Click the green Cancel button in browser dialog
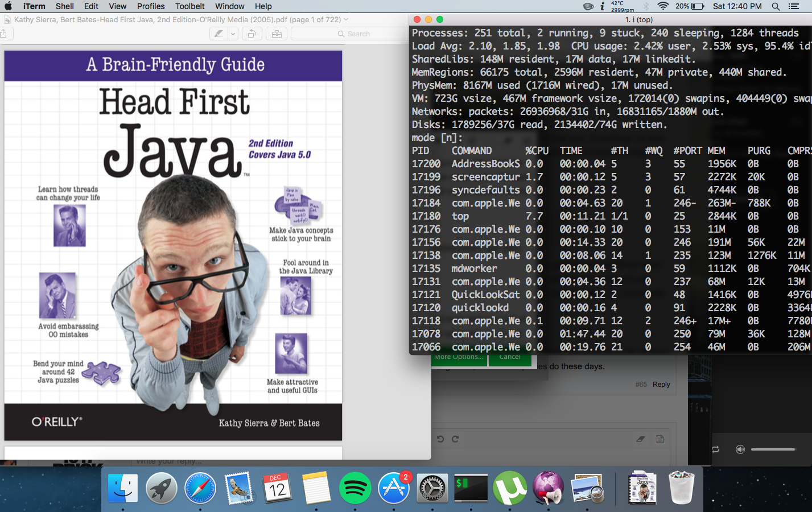The width and height of the screenshot is (812, 512). (x=510, y=358)
